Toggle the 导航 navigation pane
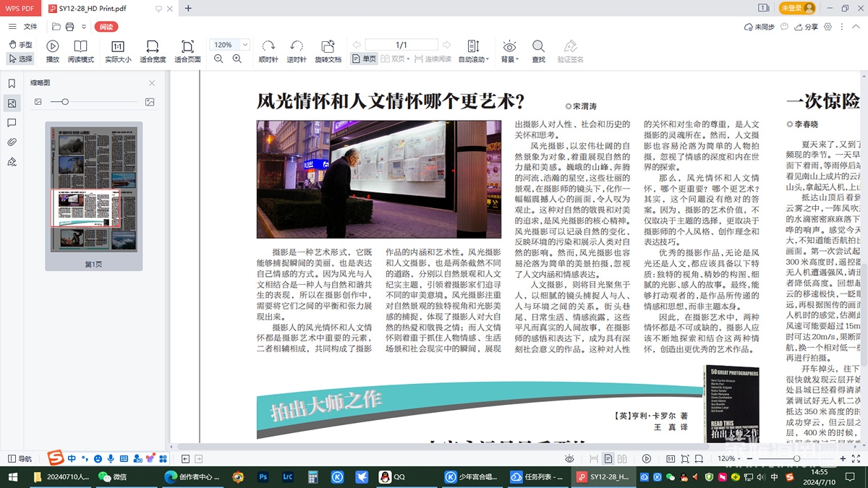This screenshot has width=868, height=488. pos(20,458)
